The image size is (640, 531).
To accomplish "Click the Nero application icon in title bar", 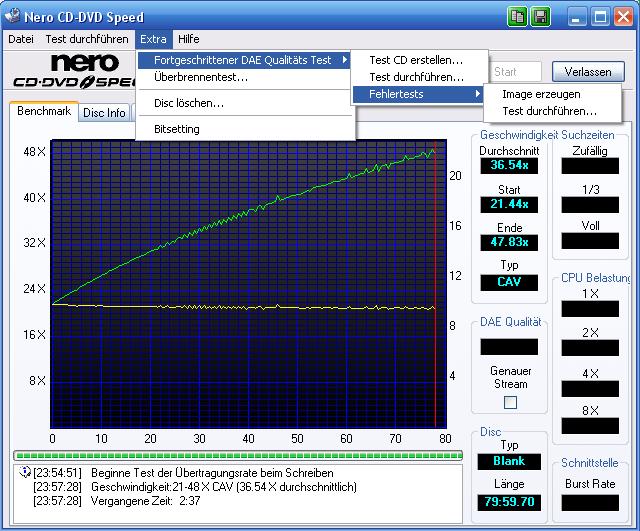I will point(12,16).
